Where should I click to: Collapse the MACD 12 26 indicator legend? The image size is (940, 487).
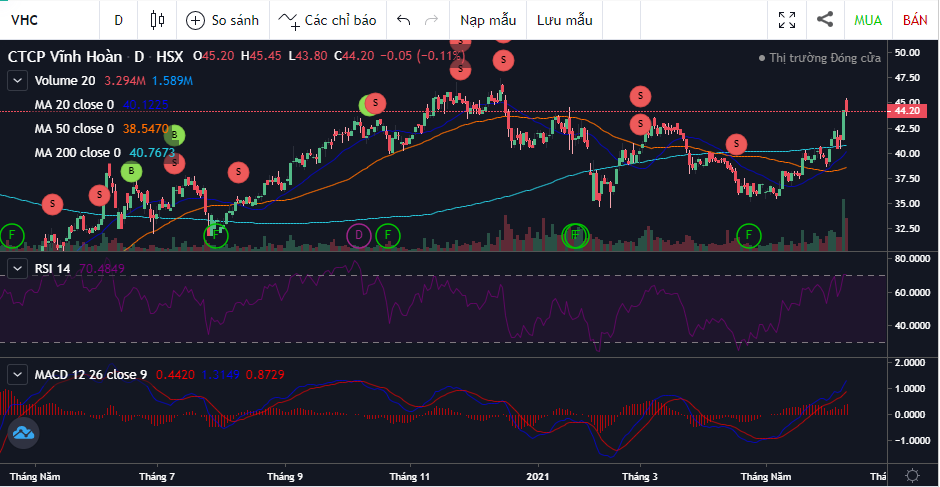click(x=18, y=374)
